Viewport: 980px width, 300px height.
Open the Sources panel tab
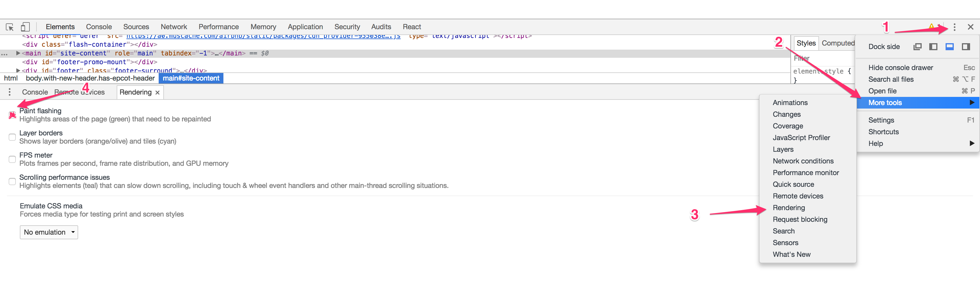tap(136, 27)
